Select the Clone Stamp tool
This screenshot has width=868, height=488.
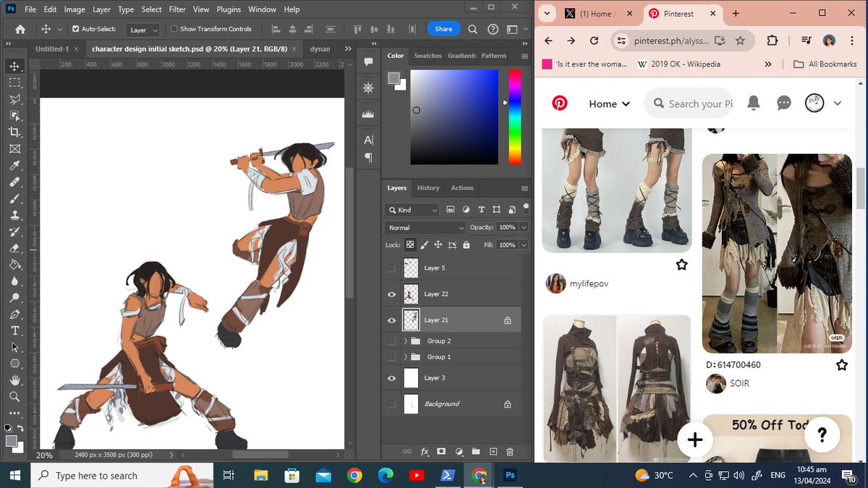pyautogui.click(x=14, y=215)
